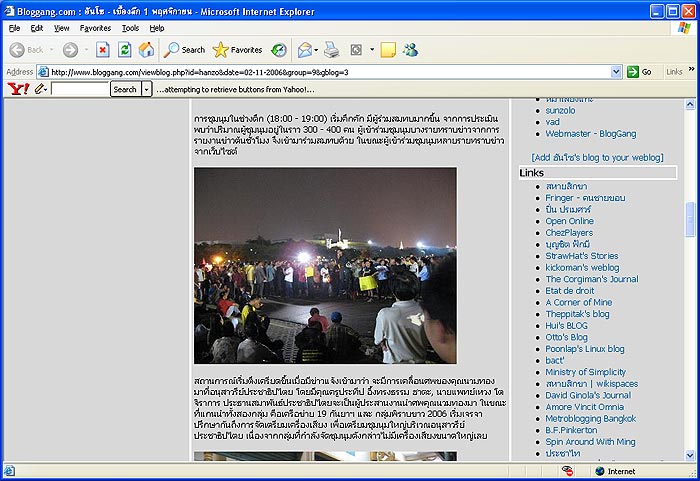Open the StrawHat's Stories link
Viewport: 700px width, 481px height.
coord(582,256)
